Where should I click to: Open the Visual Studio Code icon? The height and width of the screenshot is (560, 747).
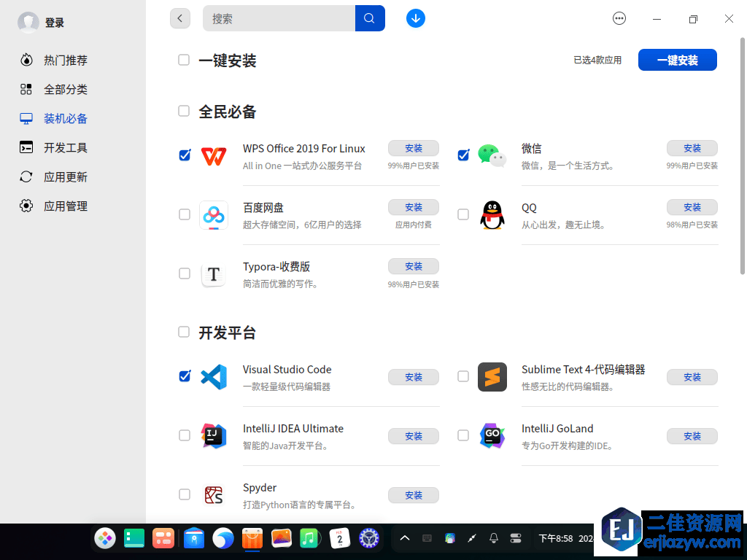(x=214, y=377)
